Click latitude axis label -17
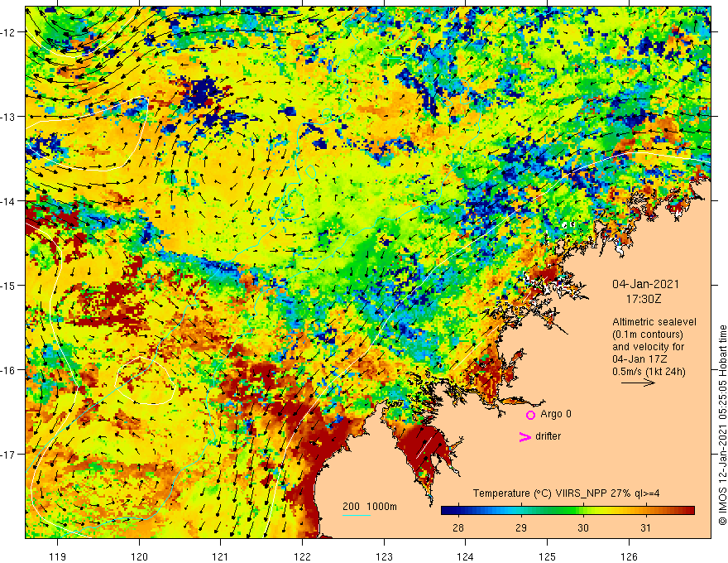728x563 pixels. pos(8,455)
